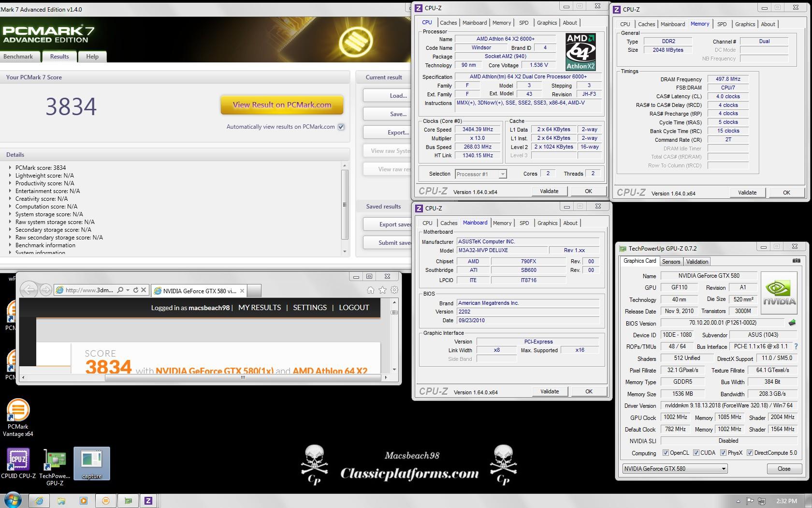Toggle the OpenCL checkbox in GPU-Z
This screenshot has height=508, width=812.
666,453
